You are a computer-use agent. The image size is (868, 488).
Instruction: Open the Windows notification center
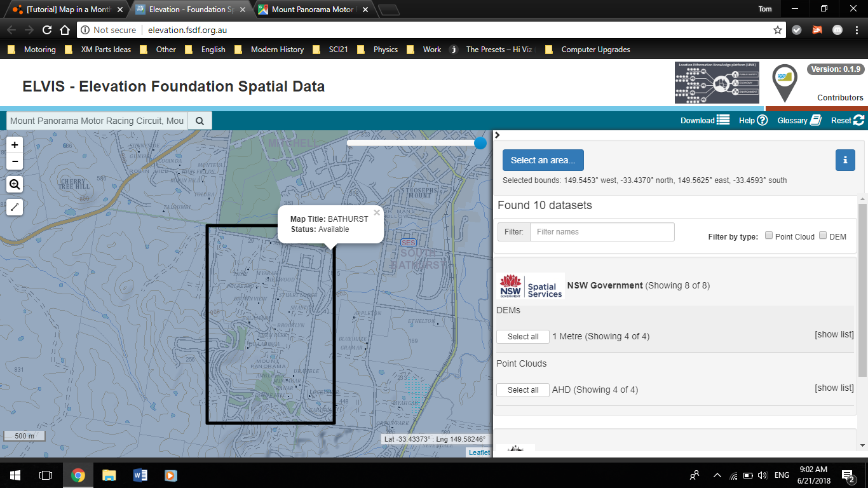848,475
